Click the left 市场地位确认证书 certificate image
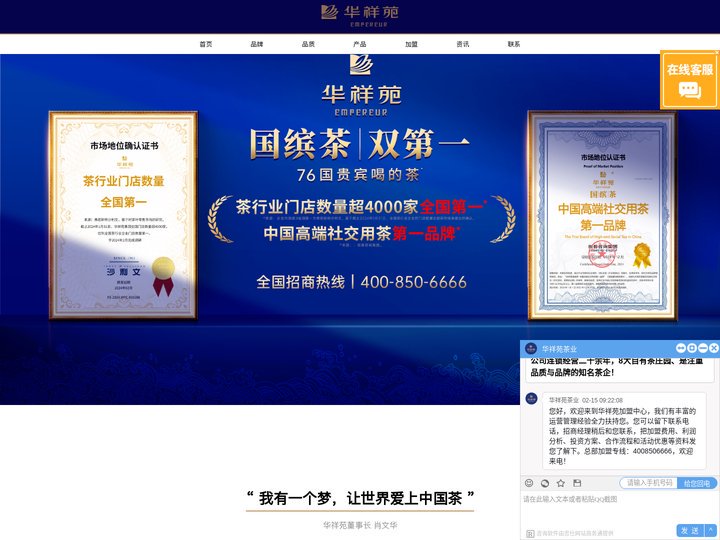The image size is (720, 540). pyautogui.click(x=123, y=215)
